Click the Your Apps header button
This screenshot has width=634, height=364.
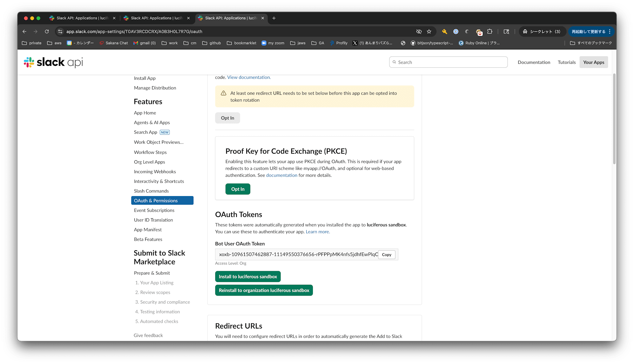coord(594,62)
